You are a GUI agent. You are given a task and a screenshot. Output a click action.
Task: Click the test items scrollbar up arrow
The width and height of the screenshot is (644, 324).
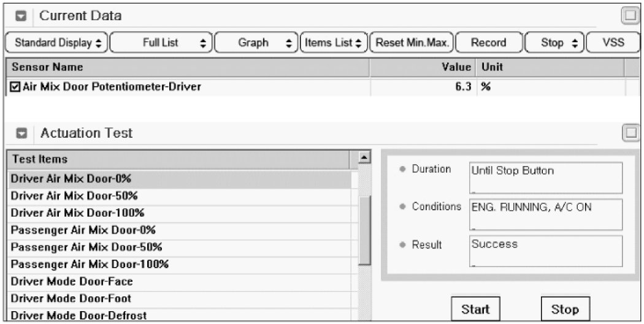tap(364, 159)
